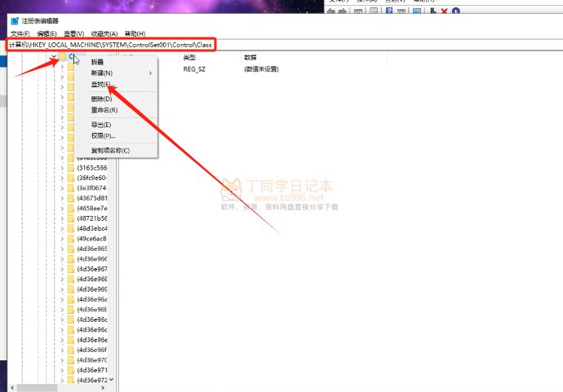
Task: Select the {4d36e96b key label
Action: (x=92, y=310)
